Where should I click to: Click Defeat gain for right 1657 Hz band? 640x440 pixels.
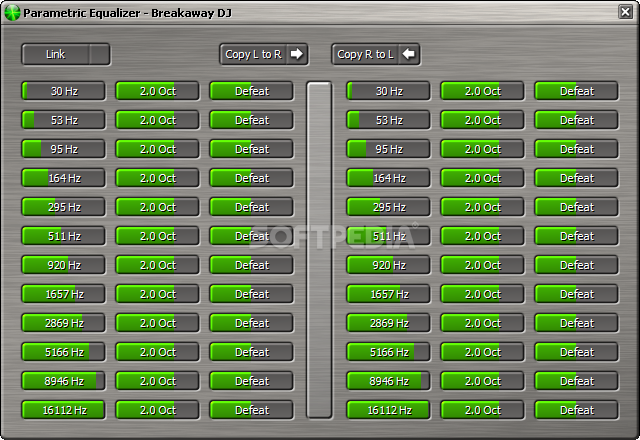point(576,294)
